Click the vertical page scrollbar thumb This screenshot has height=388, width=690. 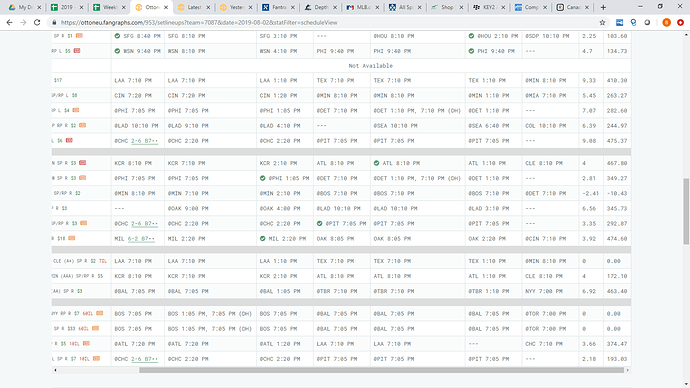tap(686, 211)
